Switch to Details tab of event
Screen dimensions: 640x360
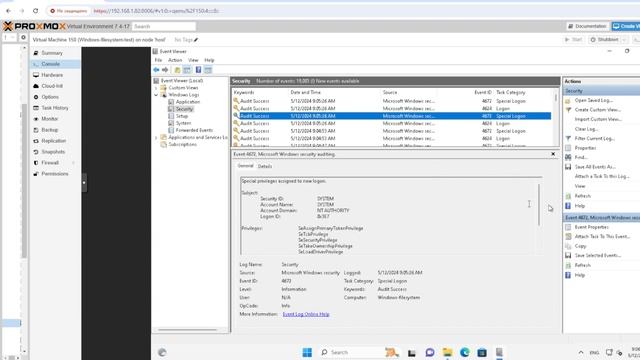click(x=265, y=166)
